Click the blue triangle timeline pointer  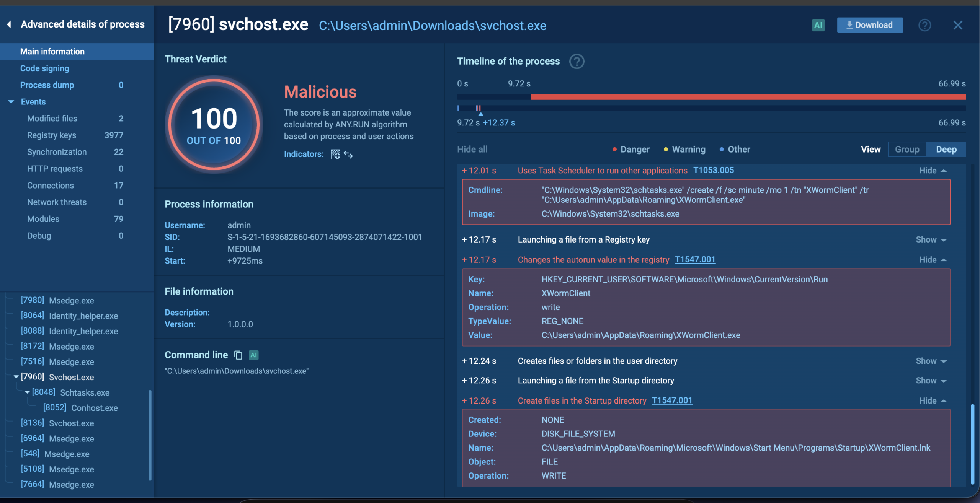point(481,114)
